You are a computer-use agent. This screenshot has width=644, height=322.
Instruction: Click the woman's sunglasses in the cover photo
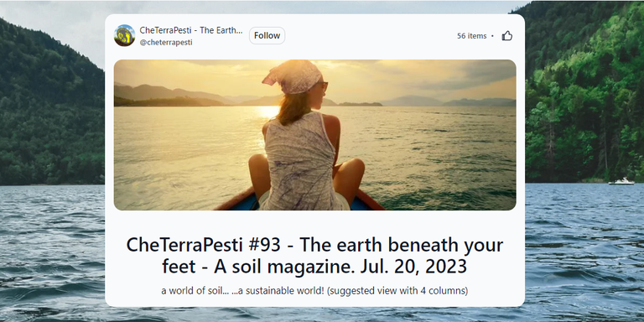coord(322,86)
